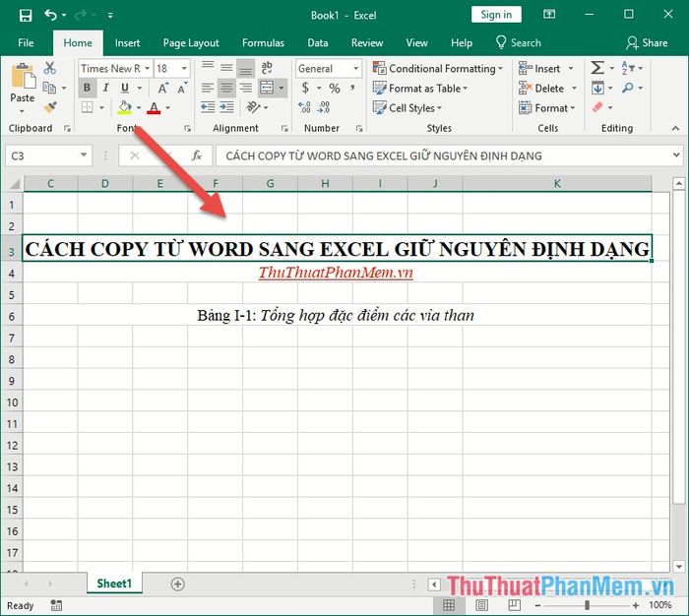Toggle Bottom Align
The image size is (689, 616).
(246, 68)
